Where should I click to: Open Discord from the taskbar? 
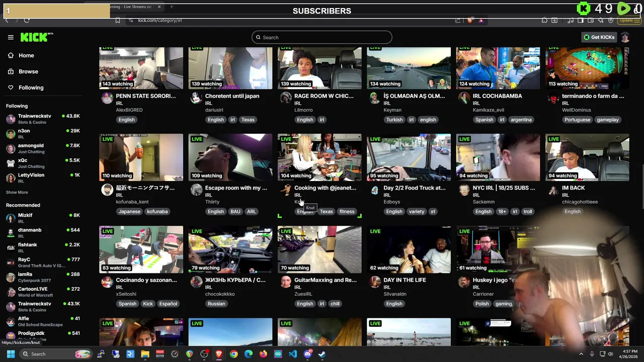(x=307, y=354)
